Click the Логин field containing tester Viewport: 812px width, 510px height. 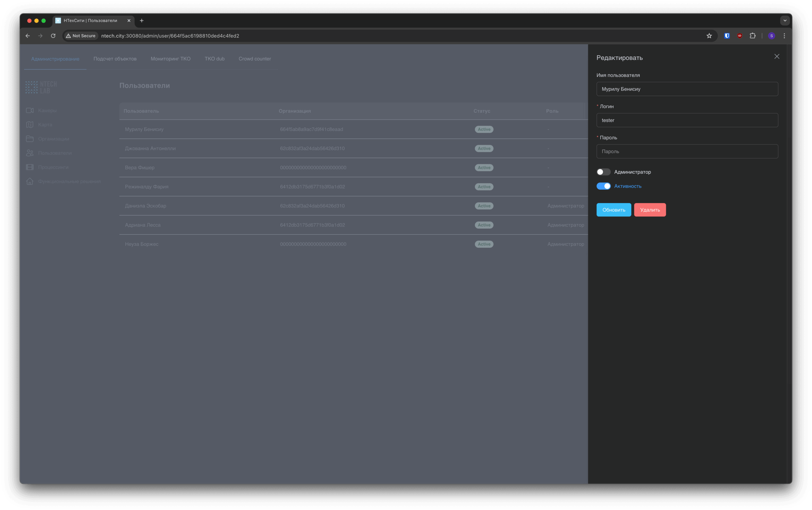[687, 120]
